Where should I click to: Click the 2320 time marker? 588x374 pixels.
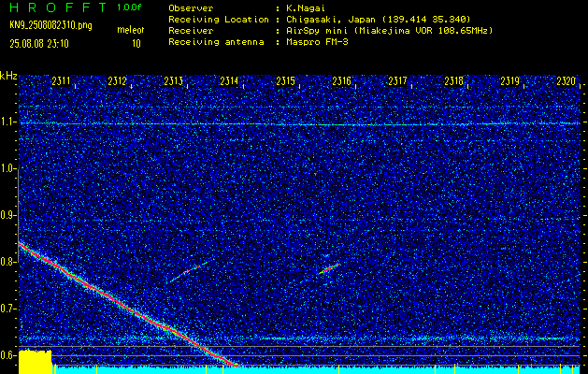pos(566,81)
